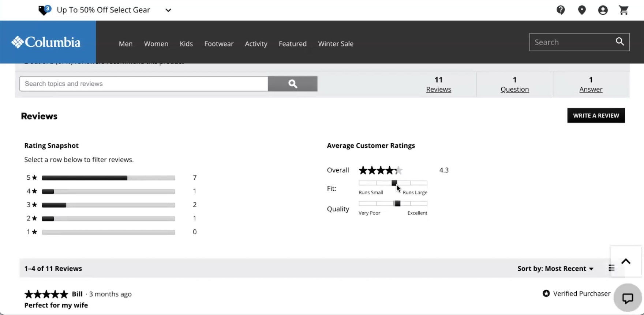
Task: Open the review list options icon
Action: [x=611, y=268]
